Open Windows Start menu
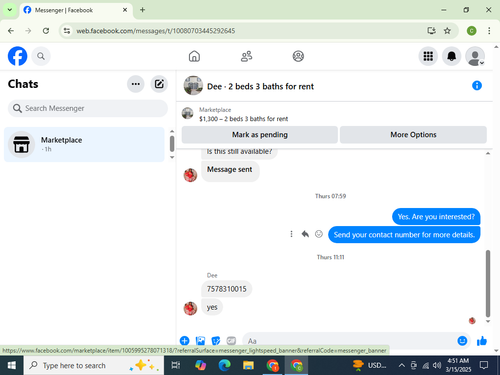 click(12, 365)
